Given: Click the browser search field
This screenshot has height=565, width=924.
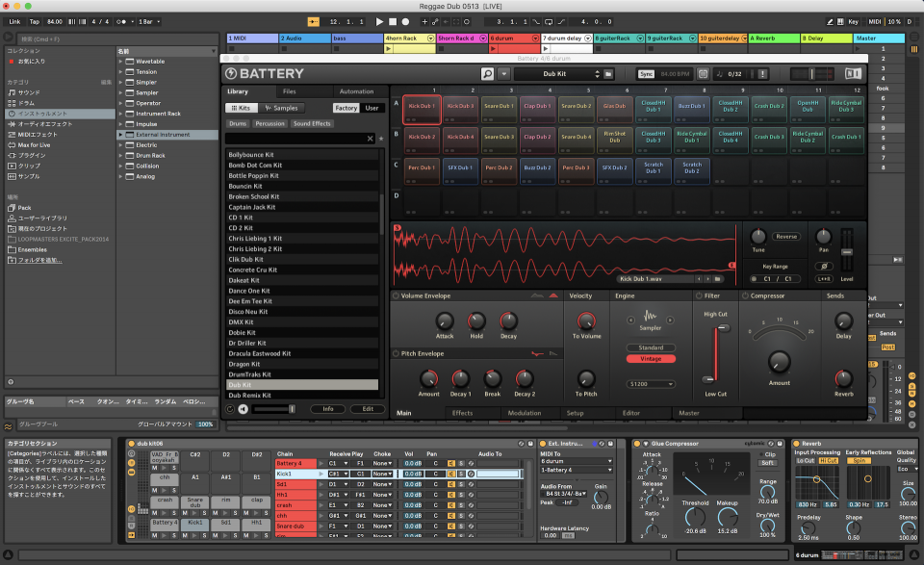Looking at the screenshot, I should point(116,39).
